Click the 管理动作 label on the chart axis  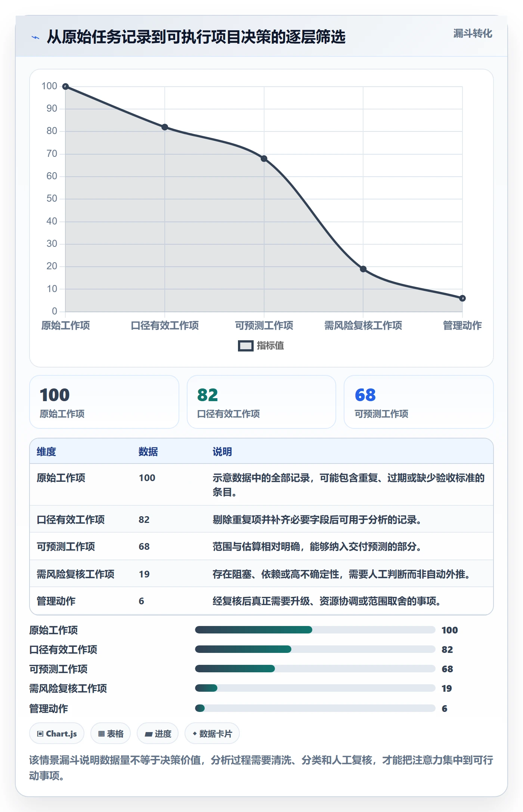tap(462, 326)
